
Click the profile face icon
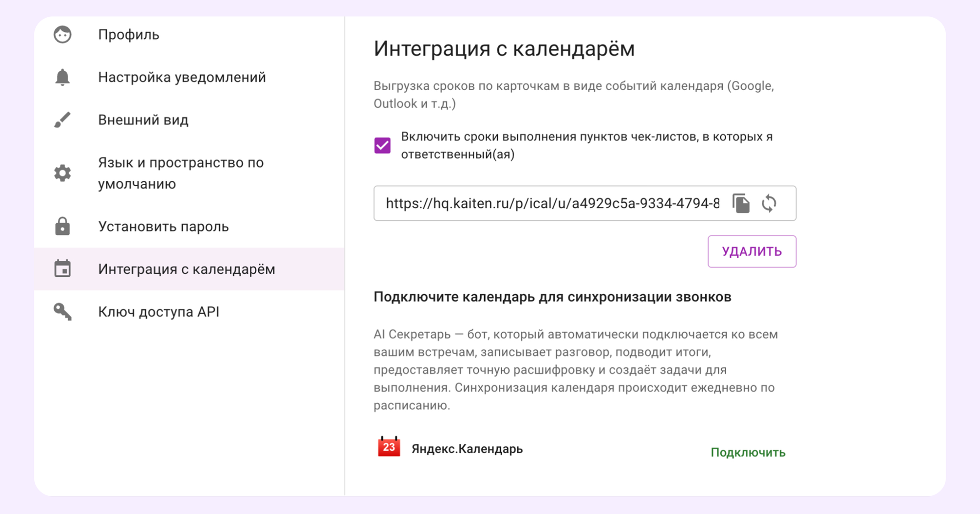(63, 35)
